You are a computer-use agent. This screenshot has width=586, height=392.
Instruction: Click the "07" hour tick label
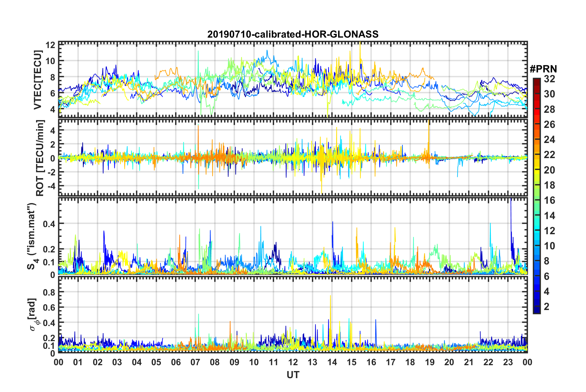[x=195, y=362]
